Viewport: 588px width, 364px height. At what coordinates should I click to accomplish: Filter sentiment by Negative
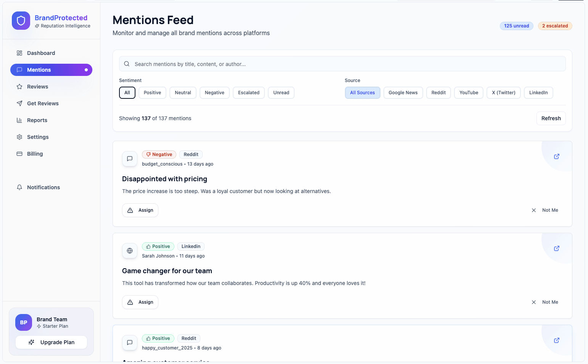point(214,93)
